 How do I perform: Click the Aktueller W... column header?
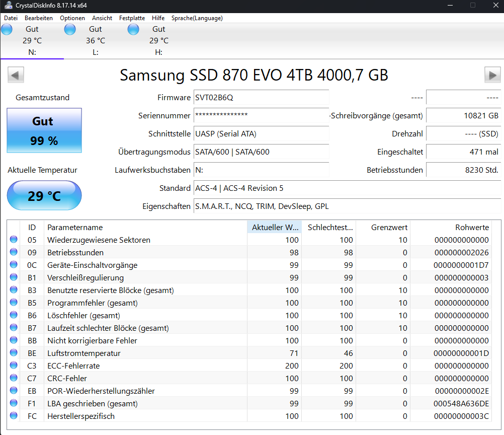click(275, 227)
